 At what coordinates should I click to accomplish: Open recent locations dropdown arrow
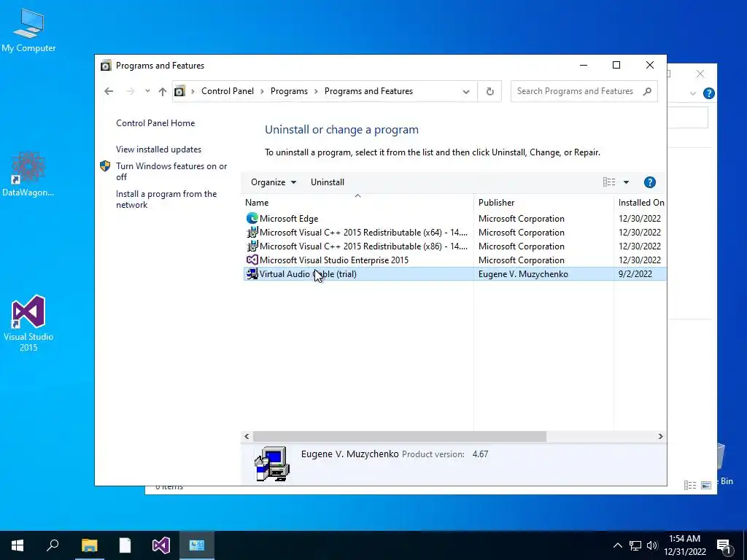click(x=147, y=91)
